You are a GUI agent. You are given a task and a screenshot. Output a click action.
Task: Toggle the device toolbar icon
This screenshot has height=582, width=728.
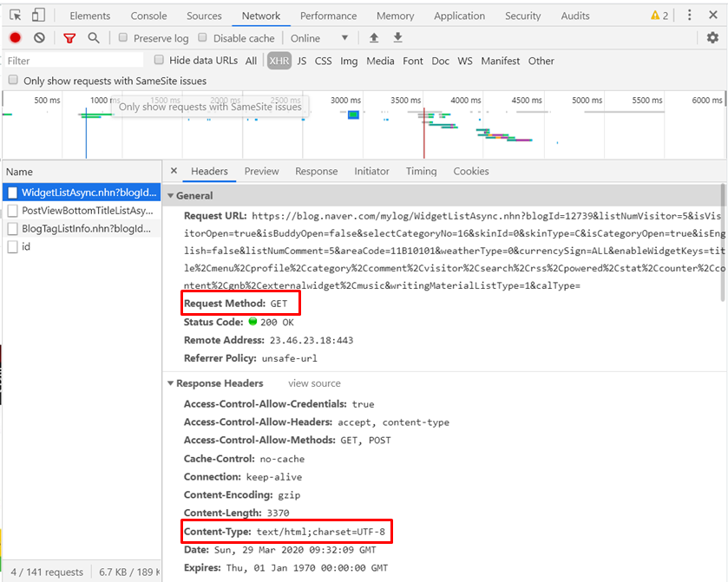pos(38,16)
